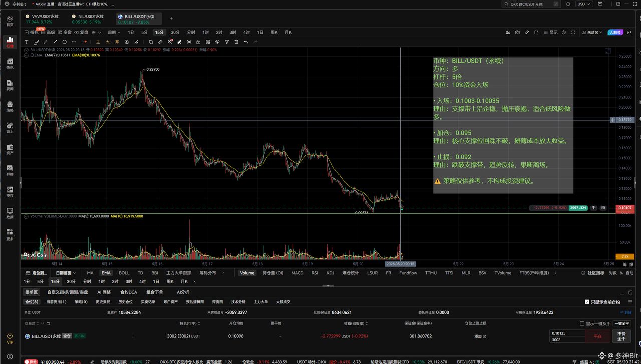The image size is (641, 364).
Task: Take a chart screenshot with camera icon
Action: [517, 32]
